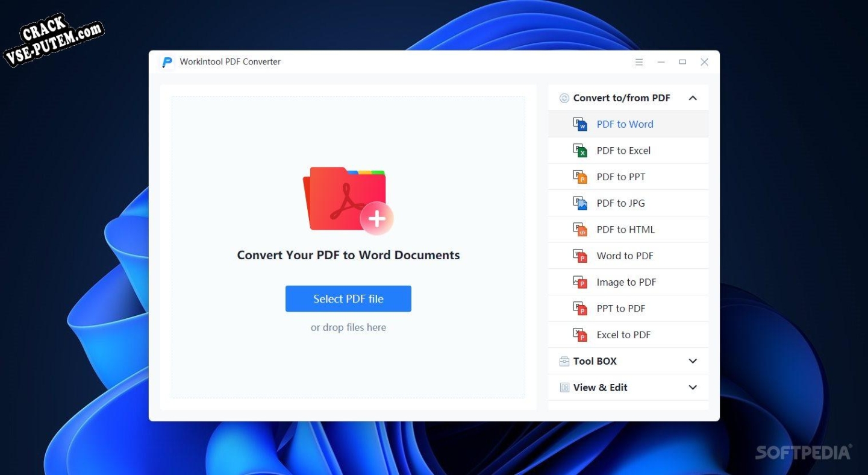Expand the Tool BOX section
The height and width of the screenshot is (475, 868).
point(693,361)
